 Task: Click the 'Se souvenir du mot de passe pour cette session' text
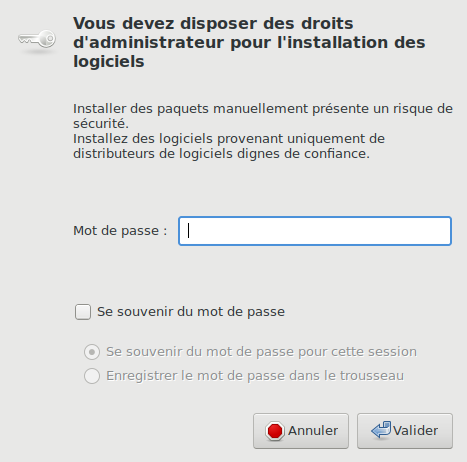(x=261, y=352)
